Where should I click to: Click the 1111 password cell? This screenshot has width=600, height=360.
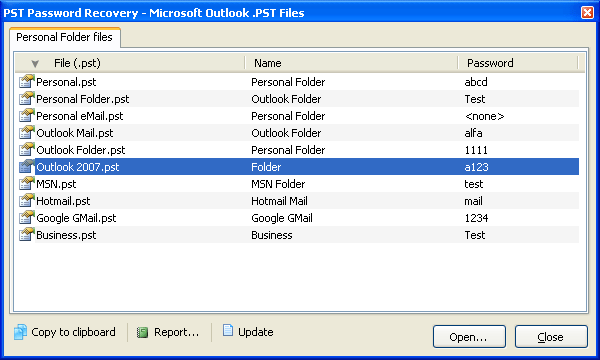[476, 150]
